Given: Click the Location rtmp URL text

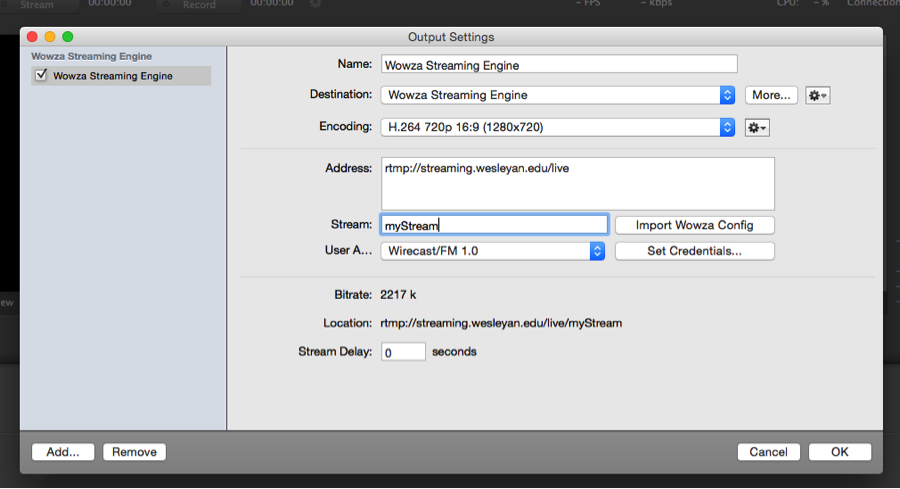Looking at the screenshot, I should coord(501,323).
